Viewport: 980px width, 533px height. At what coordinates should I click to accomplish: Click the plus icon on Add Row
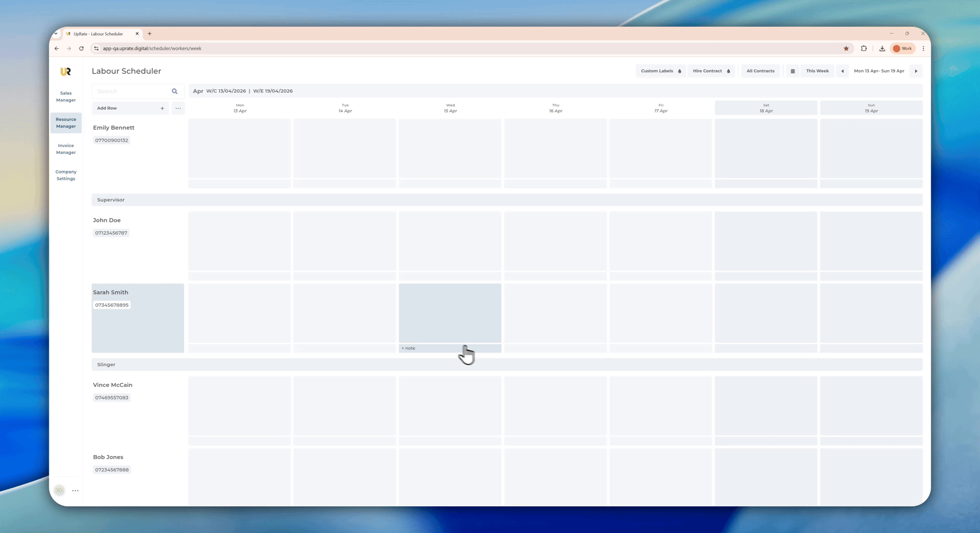click(162, 108)
